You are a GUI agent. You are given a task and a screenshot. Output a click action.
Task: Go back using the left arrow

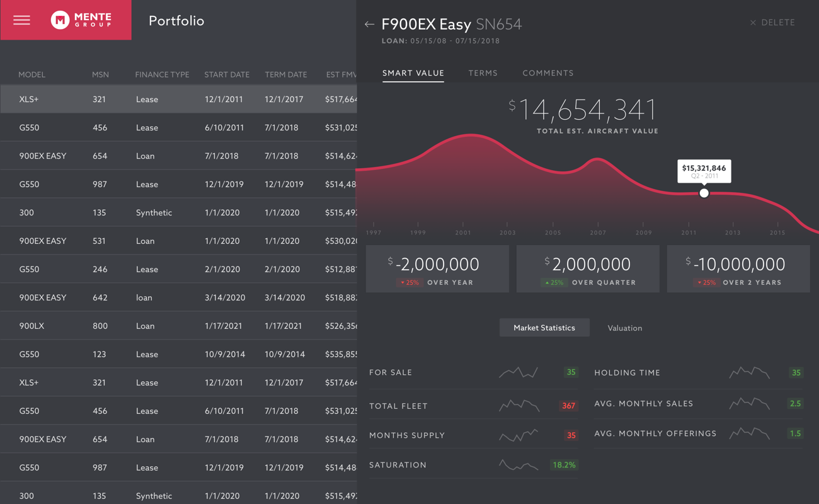(x=369, y=25)
